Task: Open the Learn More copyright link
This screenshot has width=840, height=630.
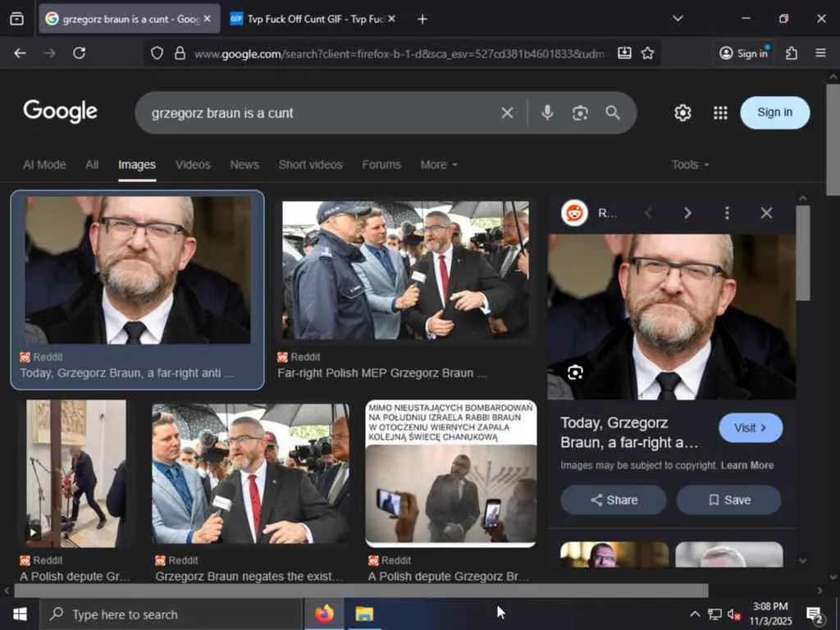Action: click(746, 465)
